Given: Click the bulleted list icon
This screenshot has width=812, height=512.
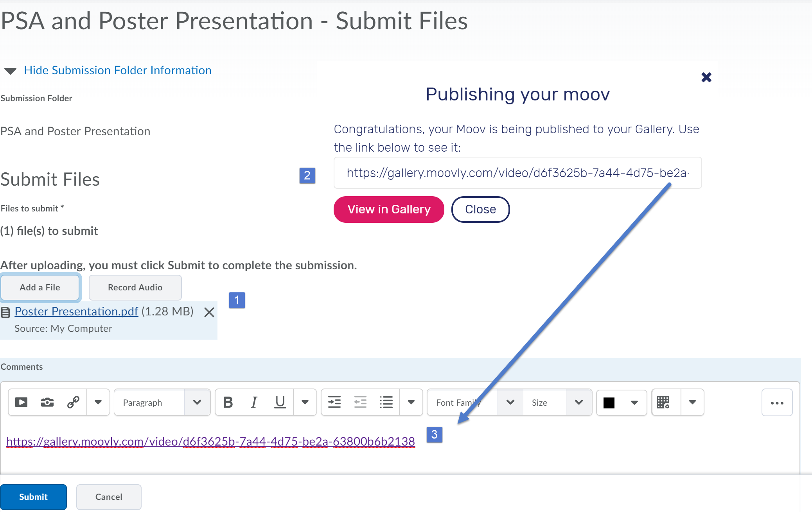Looking at the screenshot, I should (386, 402).
